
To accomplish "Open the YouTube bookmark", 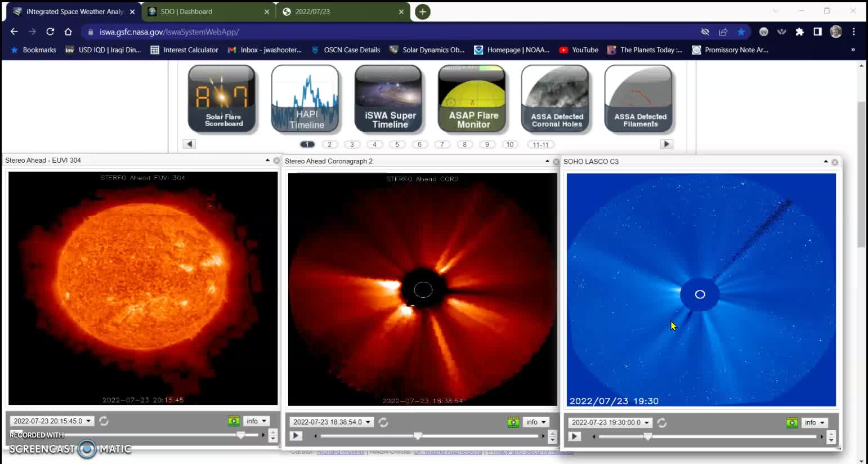I will click(579, 50).
